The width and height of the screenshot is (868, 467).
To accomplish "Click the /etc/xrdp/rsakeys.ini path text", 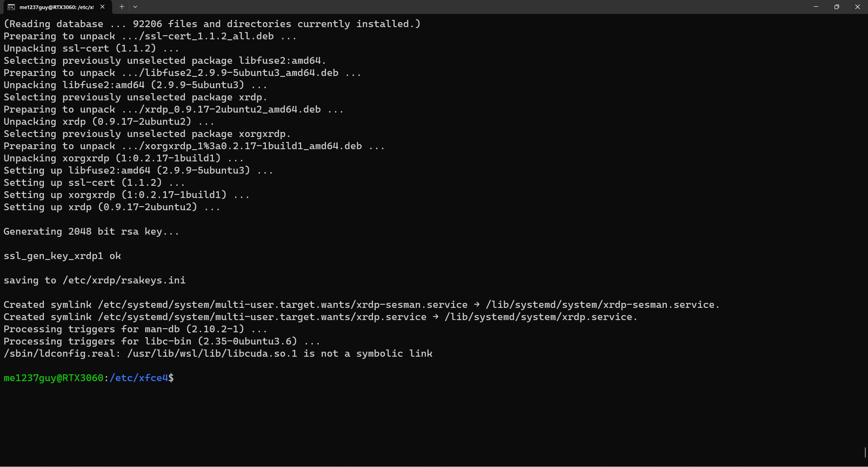I will click(124, 280).
